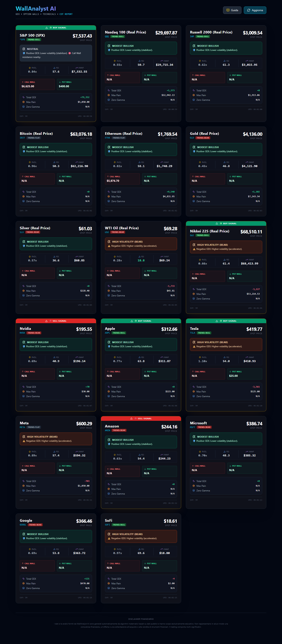Click the Gold Total GEX pulse icon
The image size is (282, 644).
click(194, 192)
